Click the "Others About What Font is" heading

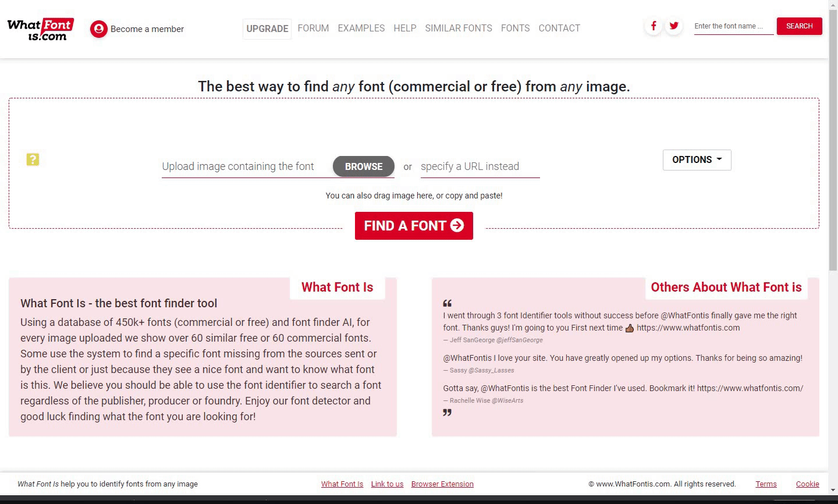(x=726, y=288)
